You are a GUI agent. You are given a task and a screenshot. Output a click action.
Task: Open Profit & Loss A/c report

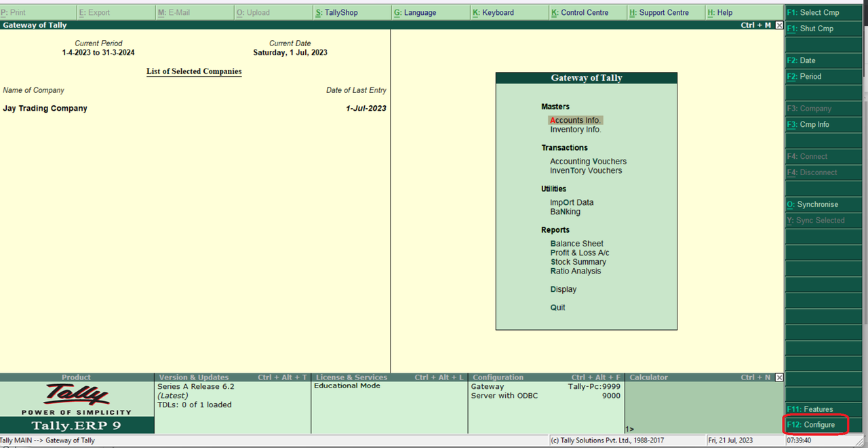tap(580, 253)
